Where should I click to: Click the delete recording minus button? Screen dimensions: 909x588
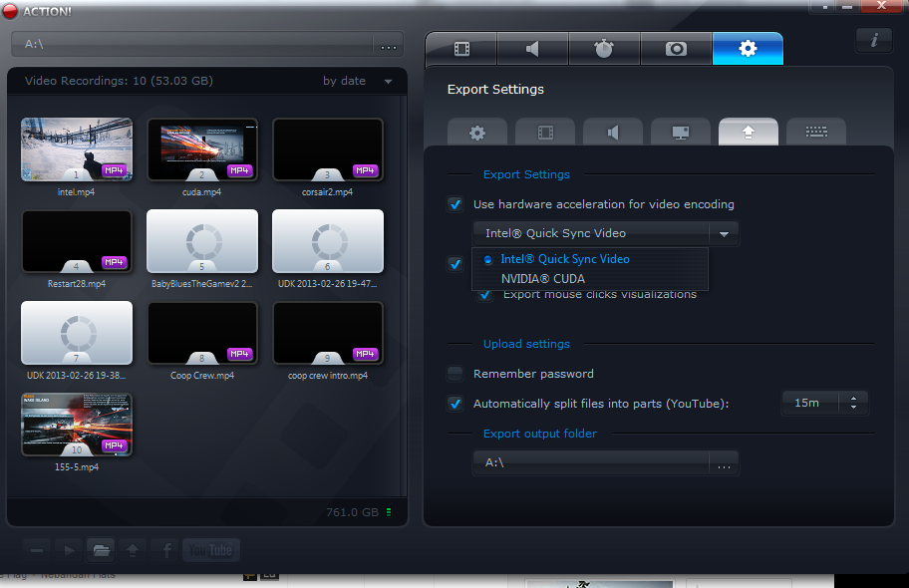(37, 550)
